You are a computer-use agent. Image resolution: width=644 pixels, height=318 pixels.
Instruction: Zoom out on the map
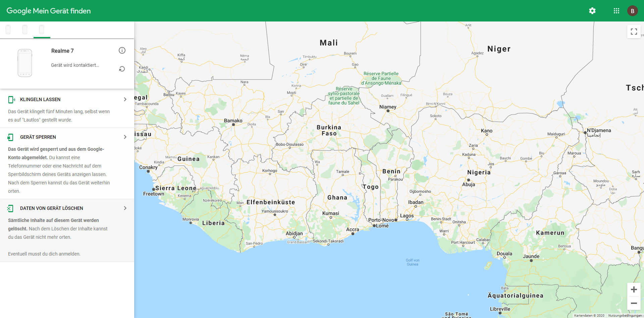pos(634,303)
